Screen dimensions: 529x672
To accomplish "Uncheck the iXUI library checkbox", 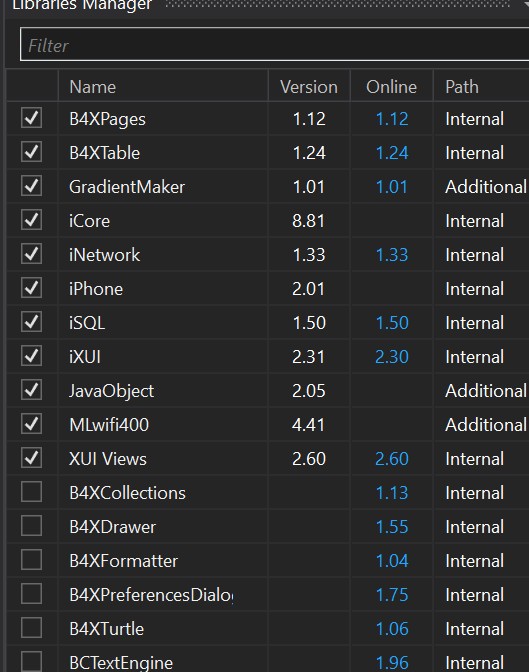I will [x=31, y=356].
